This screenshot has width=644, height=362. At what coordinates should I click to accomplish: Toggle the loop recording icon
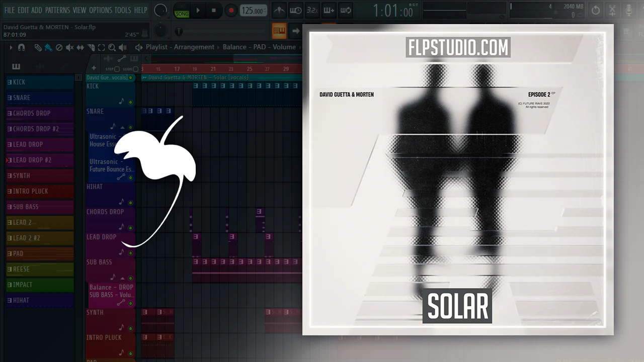point(345,11)
